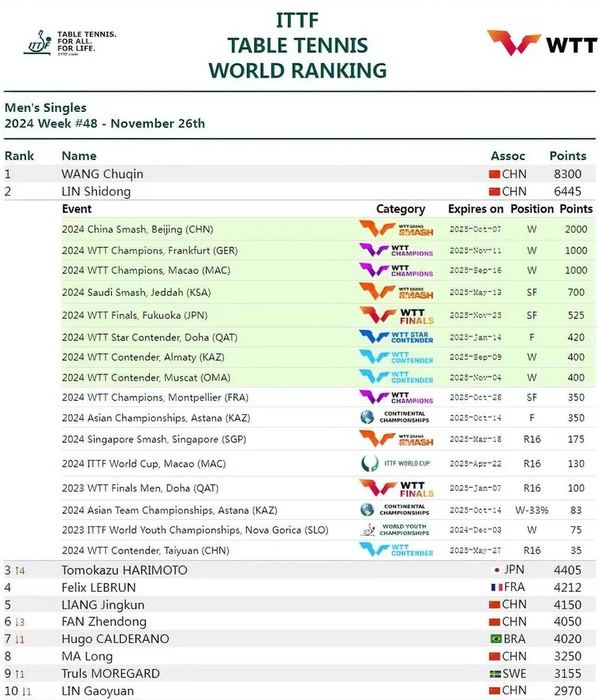The width and height of the screenshot is (599, 700).
Task: Click the Brazil flag for Hugo CALDERANO
Action: [496, 639]
